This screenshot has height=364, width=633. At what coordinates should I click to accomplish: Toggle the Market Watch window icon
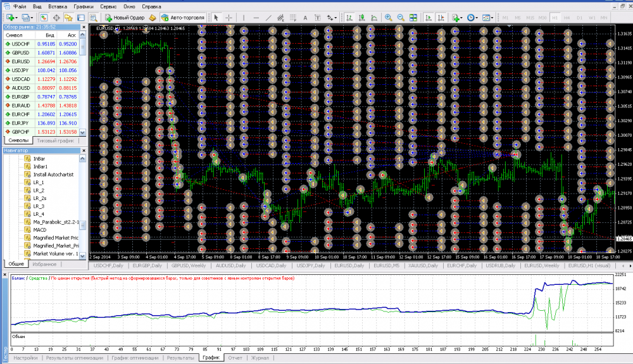click(44, 17)
